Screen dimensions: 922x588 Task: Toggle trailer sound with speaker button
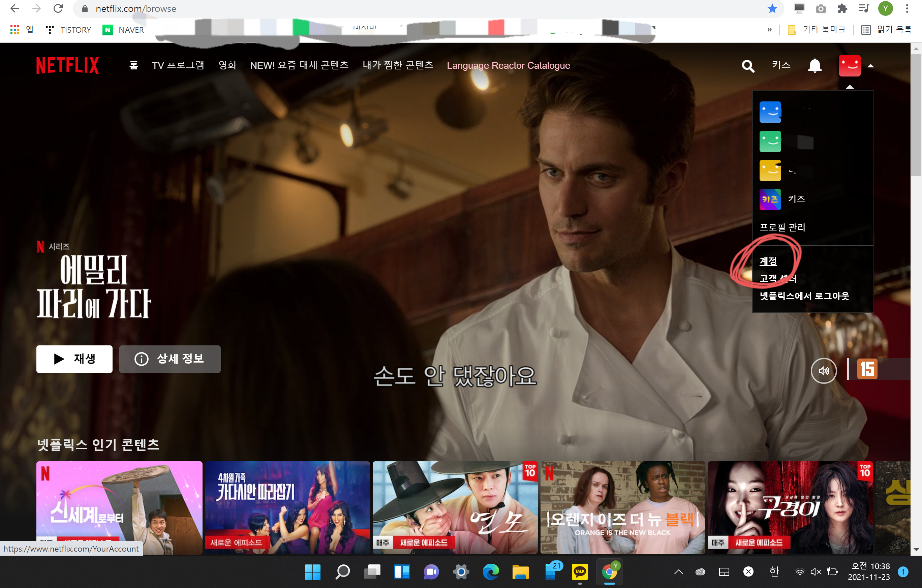[823, 370]
